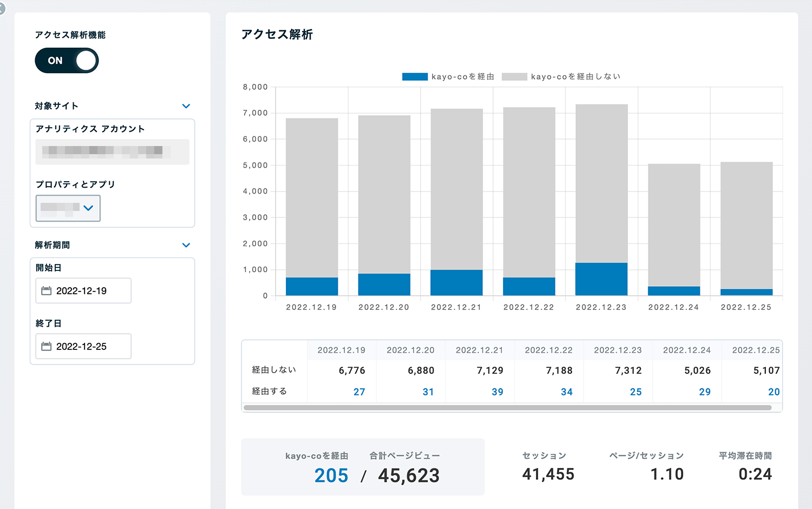Click the 2022.12.22 column header in table
The width and height of the screenshot is (812, 509).
[x=548, y=351]
